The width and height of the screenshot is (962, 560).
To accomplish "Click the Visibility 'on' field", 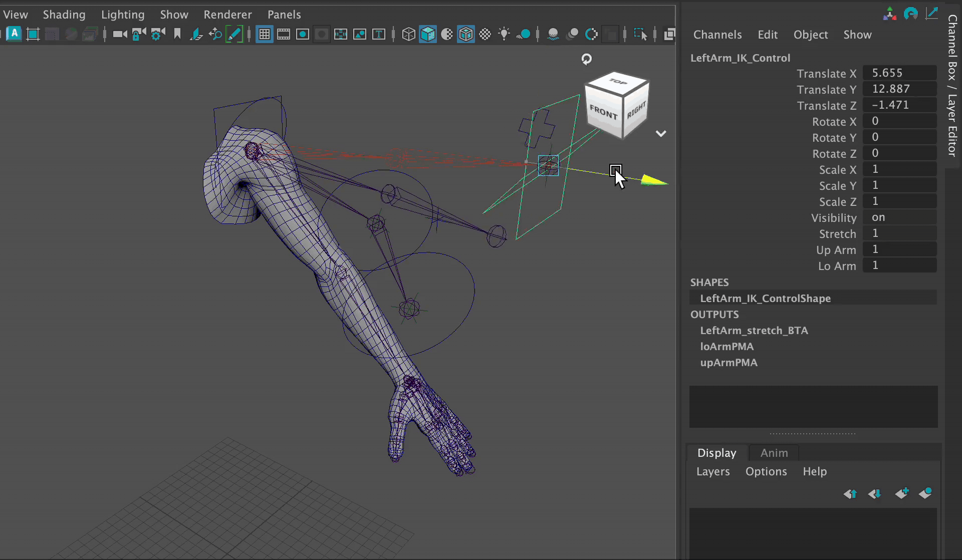I will 899,217.
